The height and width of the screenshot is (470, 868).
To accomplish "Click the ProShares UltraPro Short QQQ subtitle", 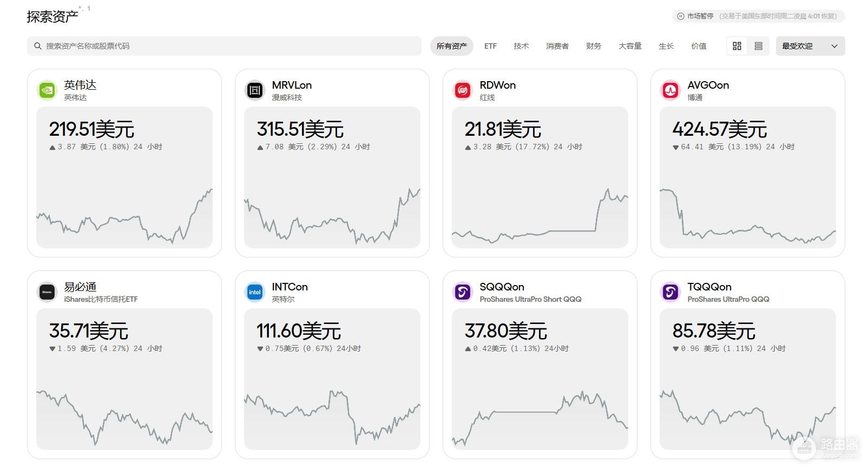I will tap(530, 299).
